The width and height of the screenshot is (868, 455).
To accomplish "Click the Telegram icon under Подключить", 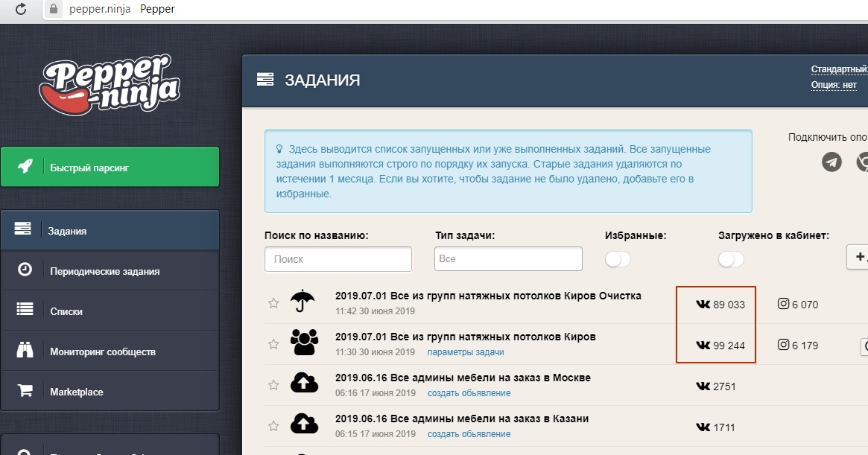I will coord(831,162).
